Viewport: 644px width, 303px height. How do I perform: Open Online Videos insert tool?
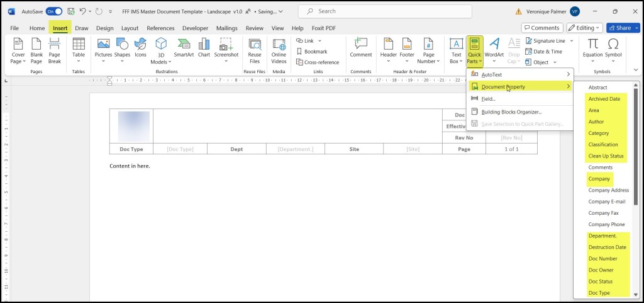[279, 45]
